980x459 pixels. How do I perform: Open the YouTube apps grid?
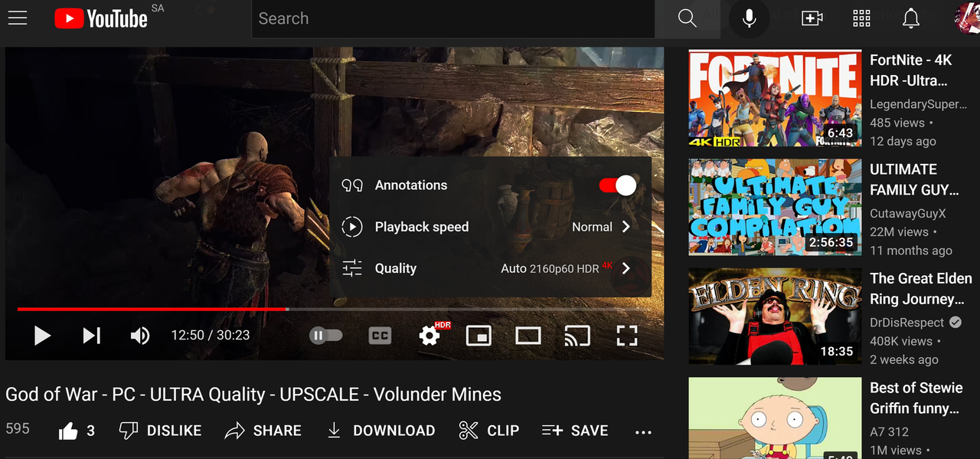point(861,18)
